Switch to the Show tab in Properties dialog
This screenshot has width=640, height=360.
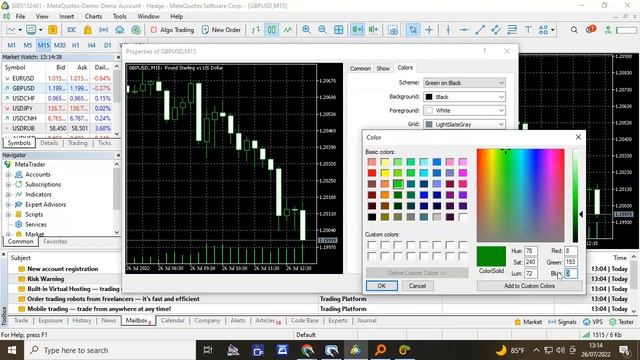point(383,69)
